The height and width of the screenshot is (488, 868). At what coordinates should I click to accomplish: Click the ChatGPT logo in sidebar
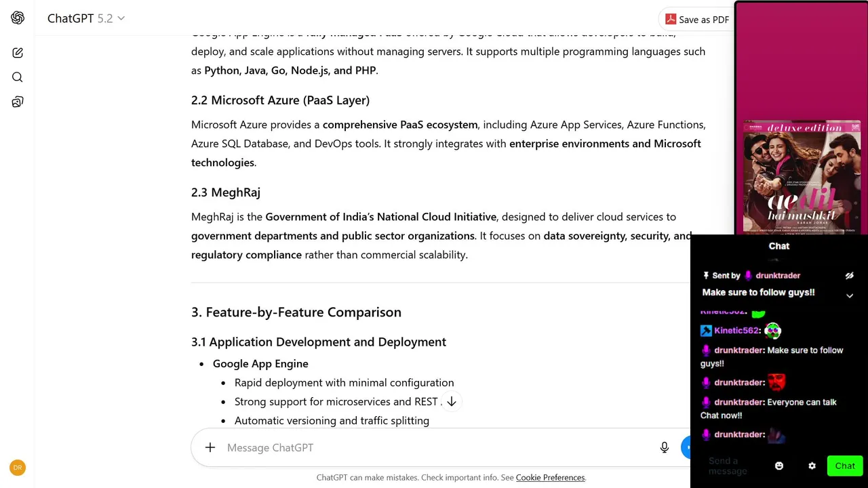point(18,18)
